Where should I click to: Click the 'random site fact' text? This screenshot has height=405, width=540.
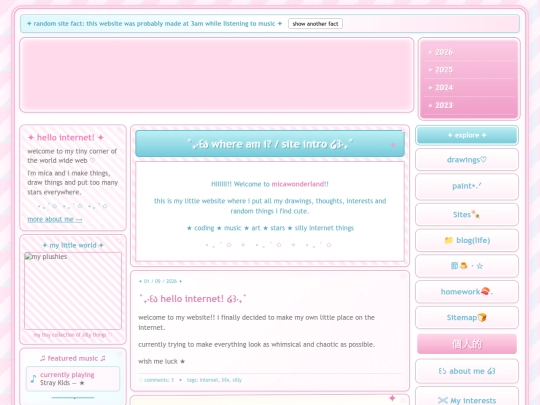tap(154, 23)
